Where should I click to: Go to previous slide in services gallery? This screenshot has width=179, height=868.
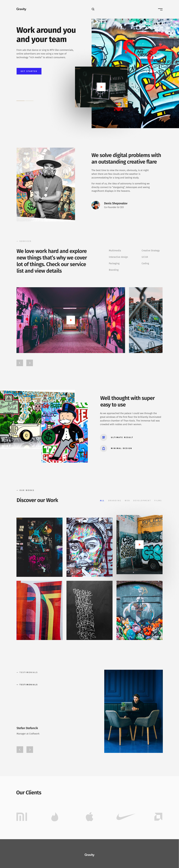click(20, 363)
